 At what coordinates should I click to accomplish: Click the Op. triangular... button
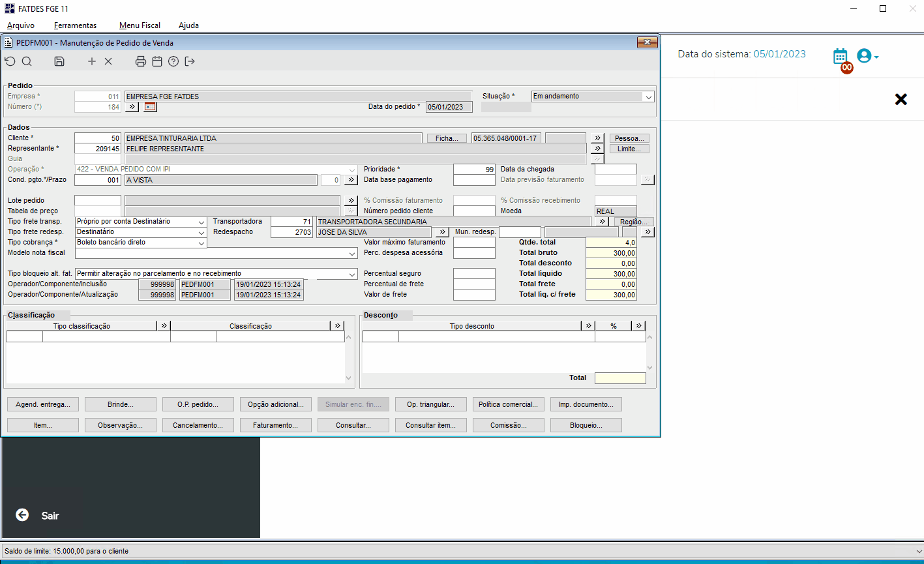[431, 404]
